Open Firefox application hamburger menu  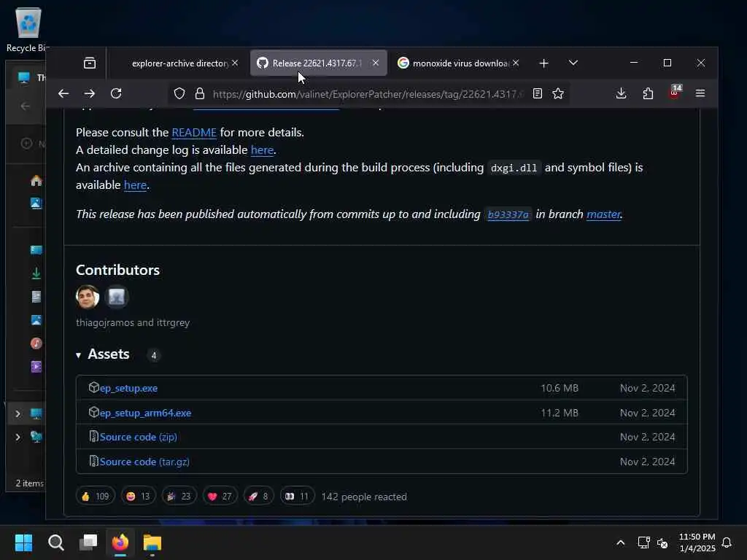point(700,93)
